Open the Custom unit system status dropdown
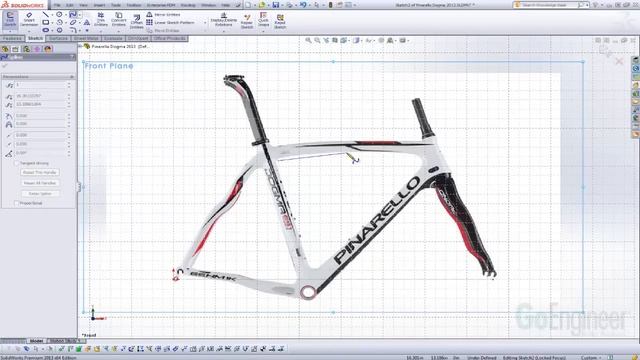This screenshot has height=360, width=640. pyautogui.click(x=591, y=358)
